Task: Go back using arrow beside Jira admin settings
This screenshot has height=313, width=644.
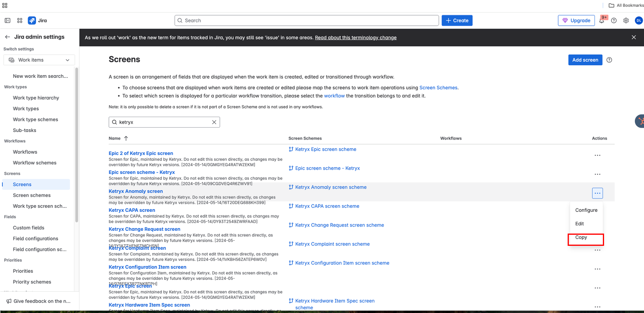Action: coord(8,37)
